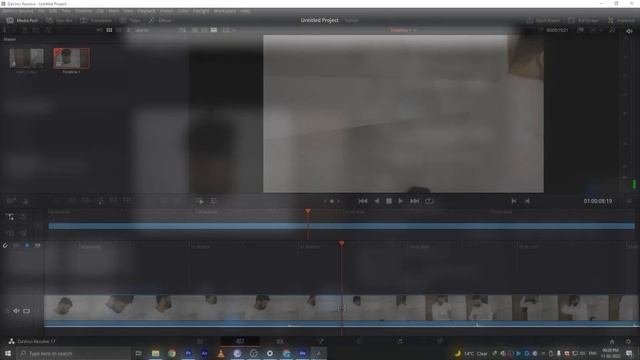Open the Titles panel
This screenshot has width=640, height=360.
131,20
